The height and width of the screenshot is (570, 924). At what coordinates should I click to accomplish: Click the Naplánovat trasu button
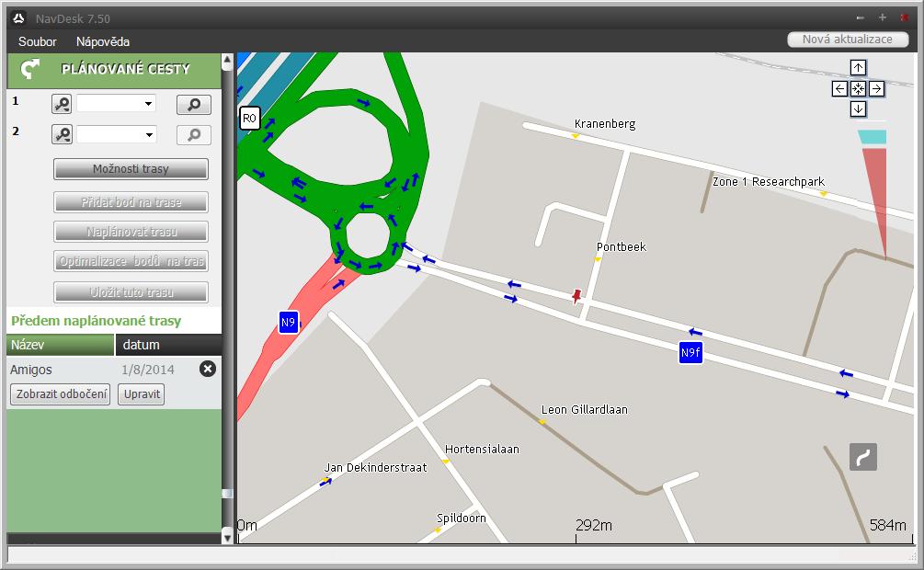click(x=131, y=232)
